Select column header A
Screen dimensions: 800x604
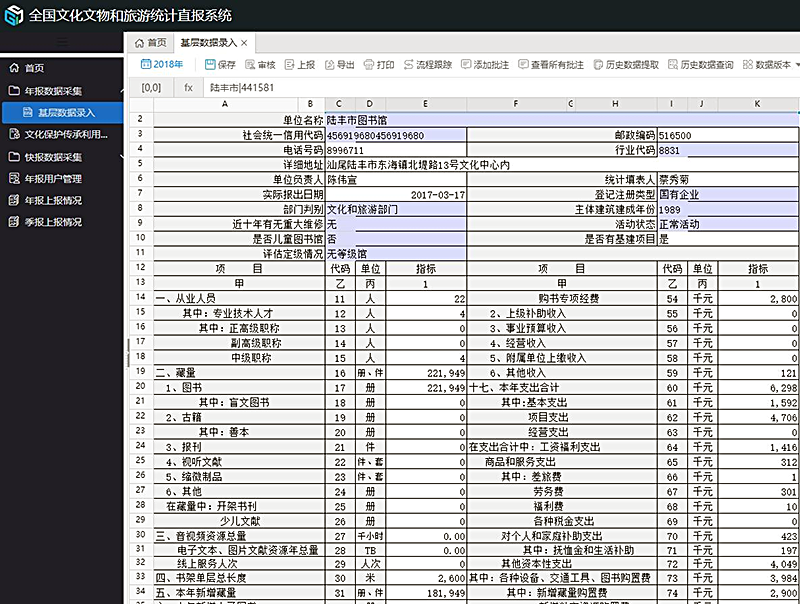click(x=224, y=104)
